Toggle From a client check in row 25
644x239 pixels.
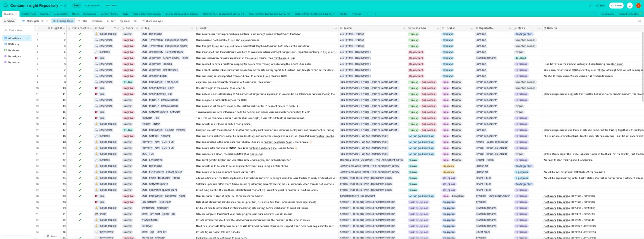(80, 178)
